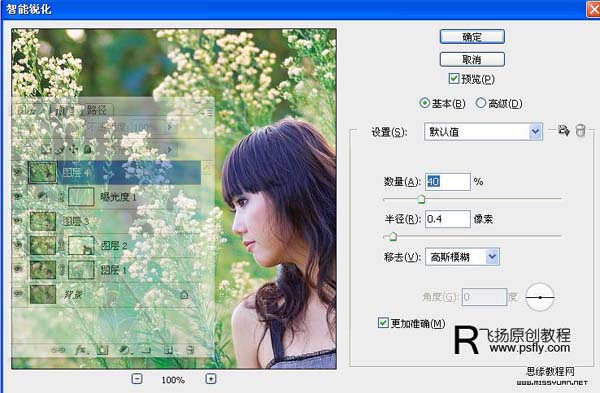Click the angle dial control
Screen dimensions: 600x393
click(x=540, y=297)
